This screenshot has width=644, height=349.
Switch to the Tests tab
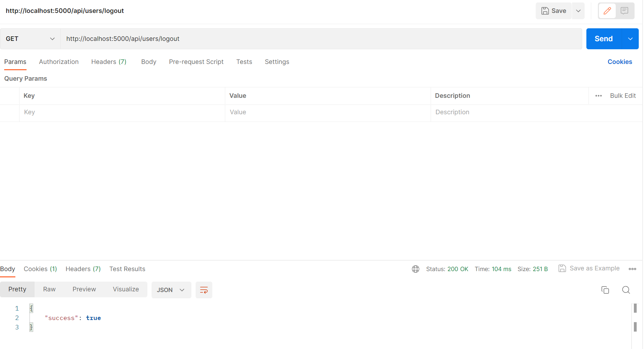(x=244, y=62)
